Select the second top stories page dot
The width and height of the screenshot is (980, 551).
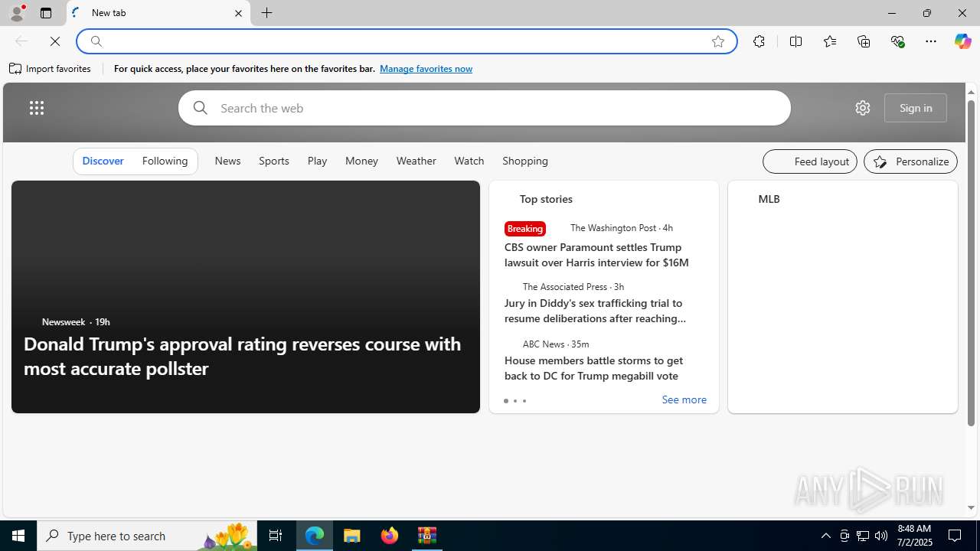[x=515, y=401]
